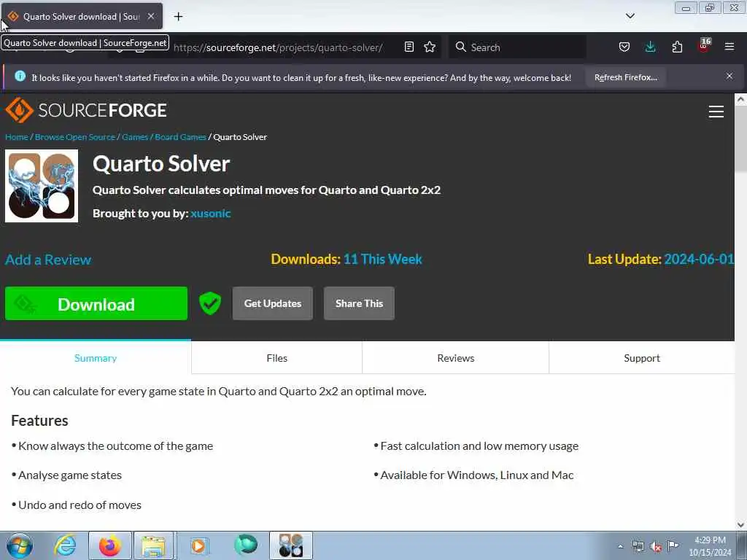This screenshot has width=747, height=560.
Task: Click 'Undo and redo of moves' text
Action: point(80,505)
